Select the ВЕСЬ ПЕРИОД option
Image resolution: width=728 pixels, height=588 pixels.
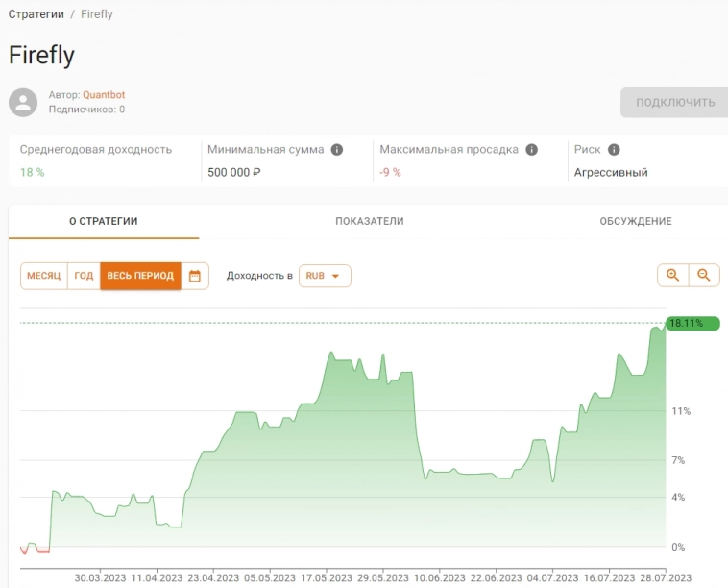140,276
